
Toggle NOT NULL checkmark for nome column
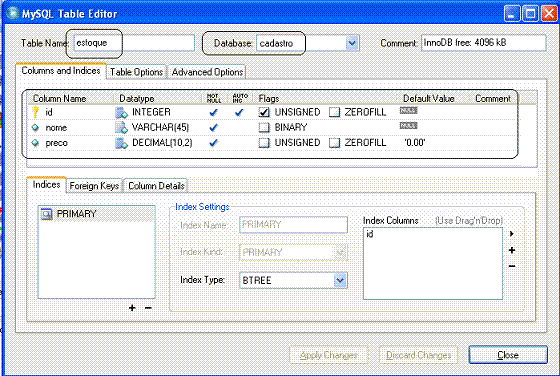[x=214, y=127]
